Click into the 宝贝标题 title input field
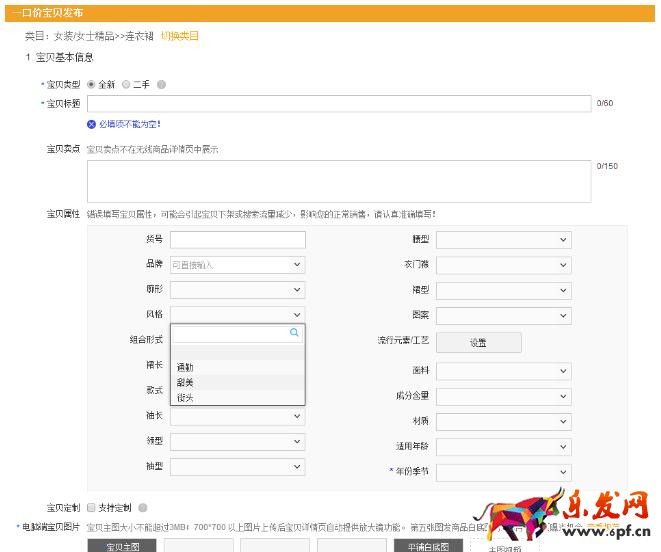 tap(339, 104)
